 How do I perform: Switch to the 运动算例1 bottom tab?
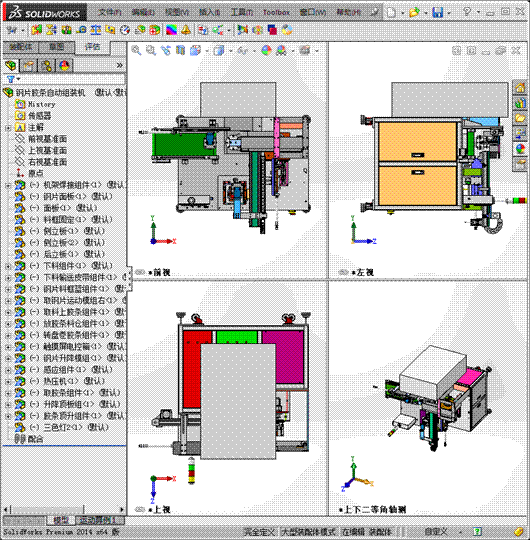click(x=98, y=520)
